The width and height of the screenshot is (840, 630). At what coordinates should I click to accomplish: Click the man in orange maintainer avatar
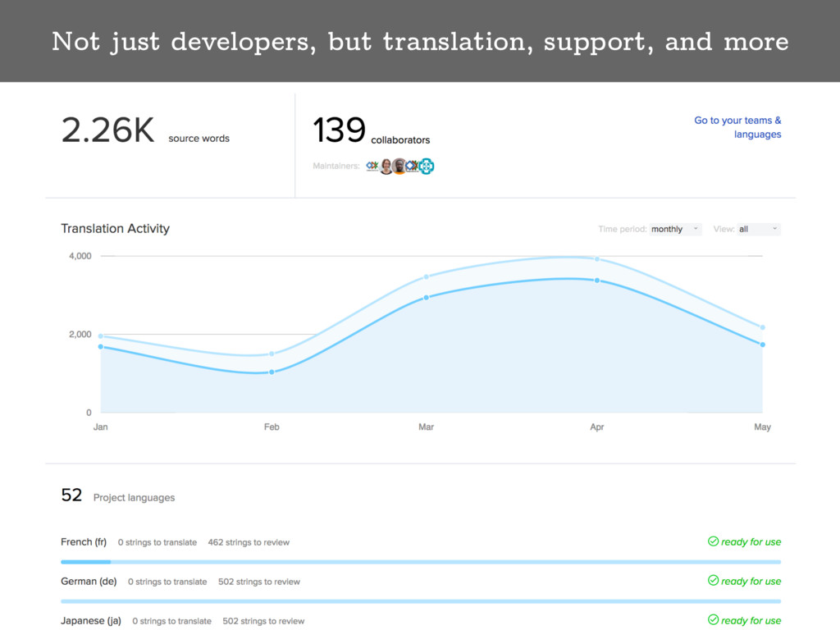(x=399, y=166)
